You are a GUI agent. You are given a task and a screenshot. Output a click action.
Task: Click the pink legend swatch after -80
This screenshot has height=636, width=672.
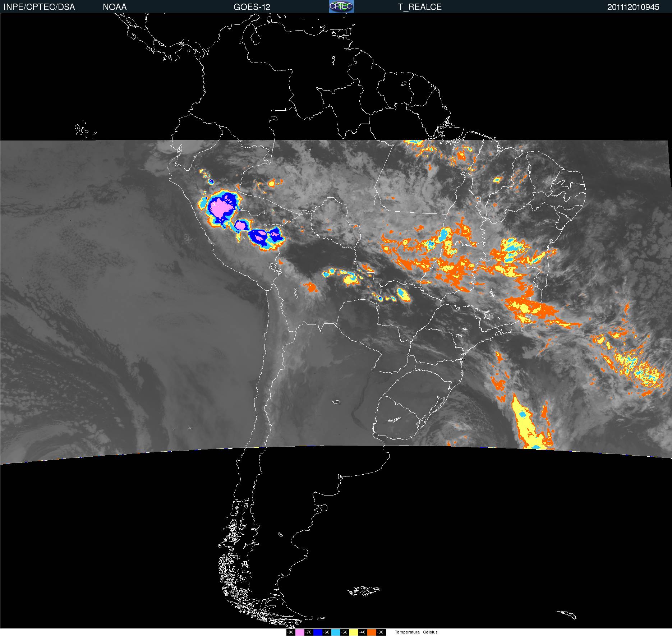(300, 632)
